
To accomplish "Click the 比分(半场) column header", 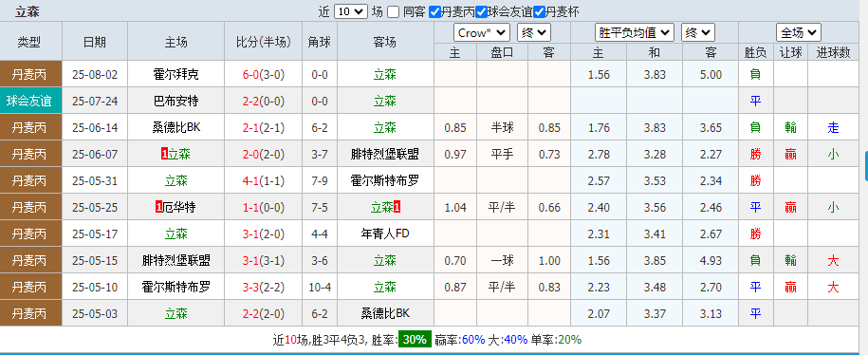I will coord(264,42).
